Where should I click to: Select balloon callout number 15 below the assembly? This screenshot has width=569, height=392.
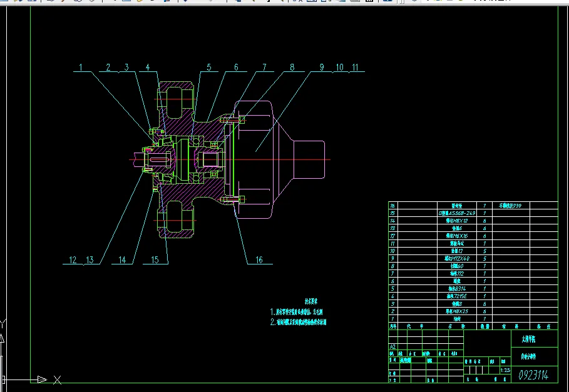coord(155,259)
